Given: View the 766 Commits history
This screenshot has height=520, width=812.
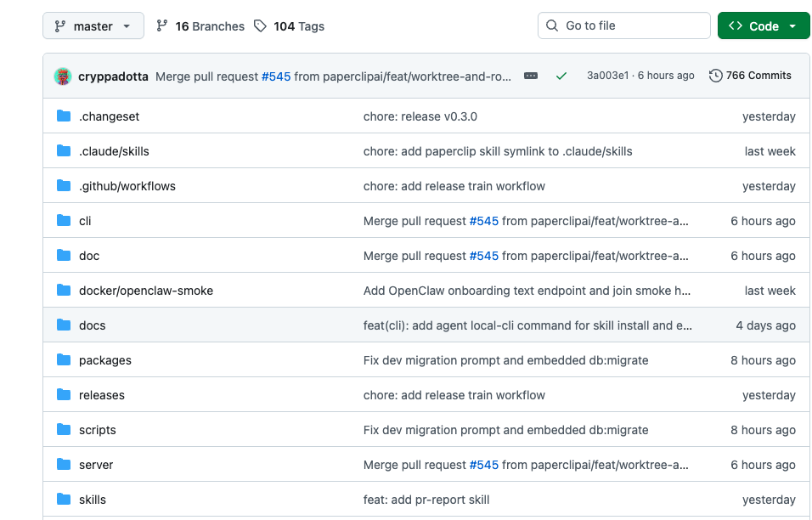Looking at the screenshot, I should click(758, 75).
